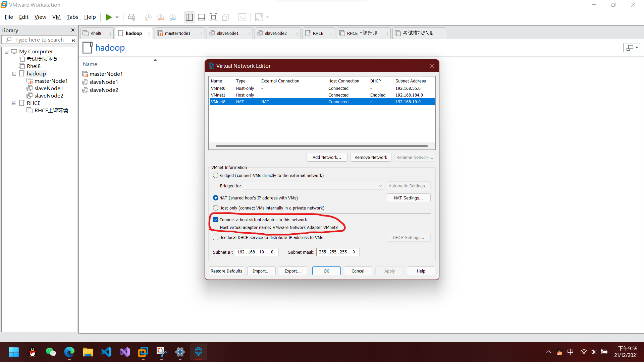Click the green Power On play icon

coord(109,17)
